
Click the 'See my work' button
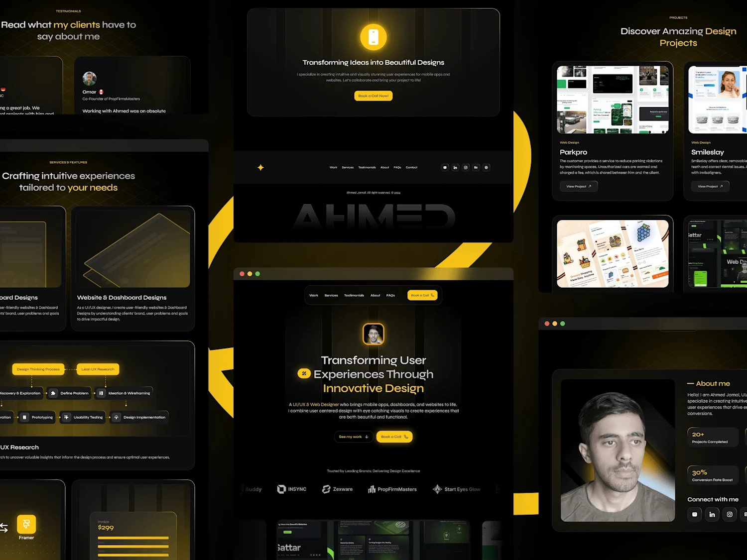[x=354, y=437]
